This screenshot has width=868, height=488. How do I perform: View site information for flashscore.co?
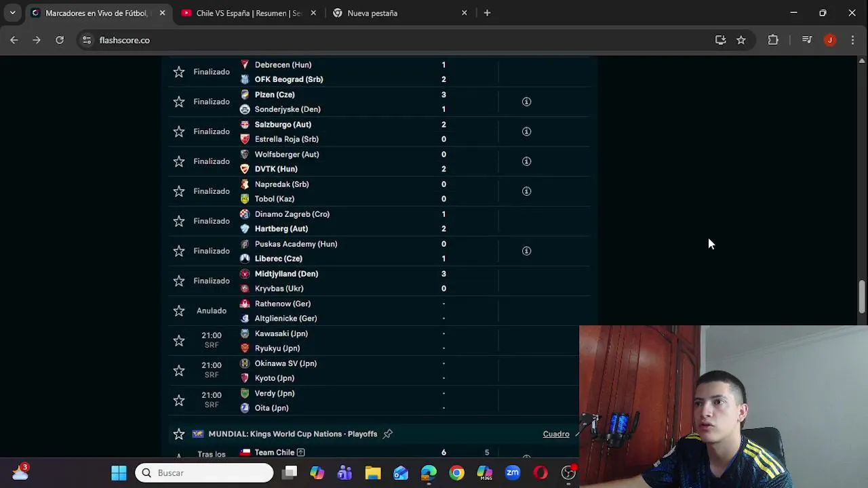pyautogui.click(x=87, y=40)
